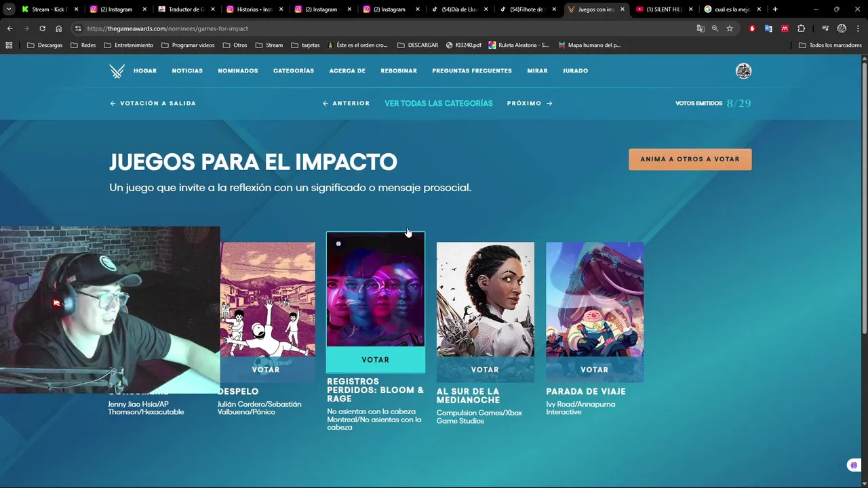Go to ANTERIOR category

(346, 104)
